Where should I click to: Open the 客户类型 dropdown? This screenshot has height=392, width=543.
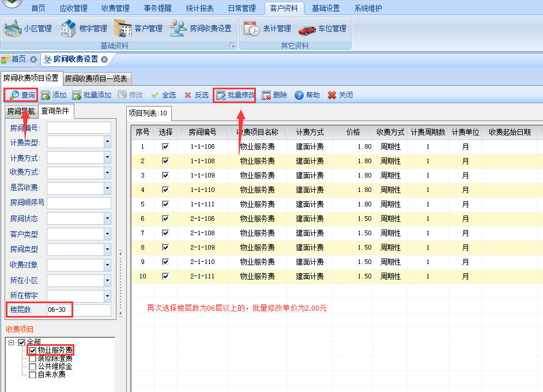tap(107, 234)
